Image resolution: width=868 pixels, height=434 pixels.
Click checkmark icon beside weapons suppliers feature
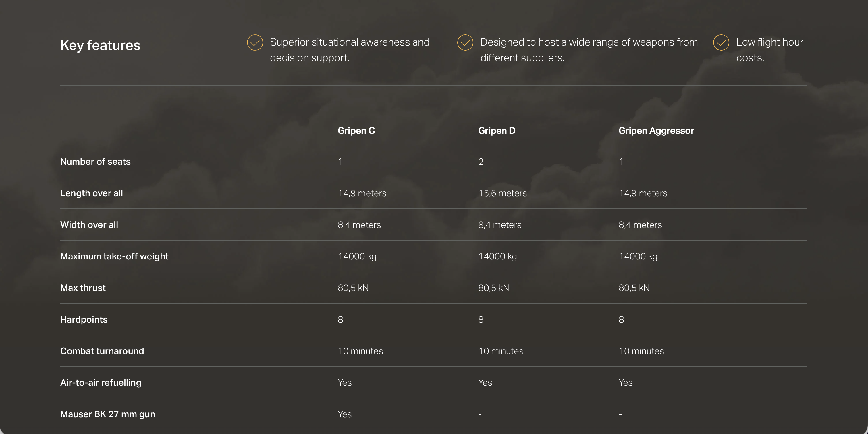(465, 42)
